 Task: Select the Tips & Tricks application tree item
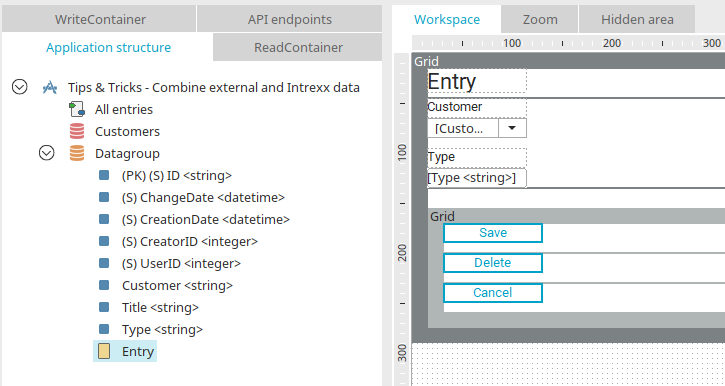pos(214,87)
